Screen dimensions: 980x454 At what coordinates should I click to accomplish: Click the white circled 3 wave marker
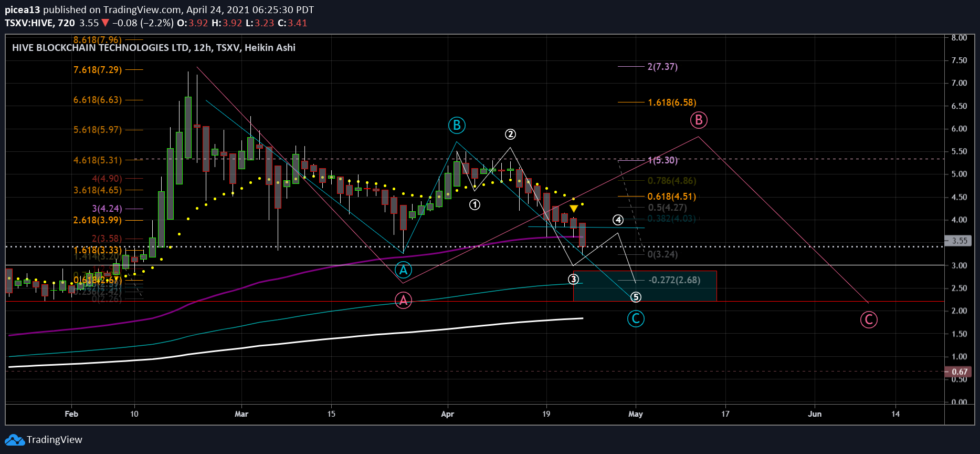point(573,279)
